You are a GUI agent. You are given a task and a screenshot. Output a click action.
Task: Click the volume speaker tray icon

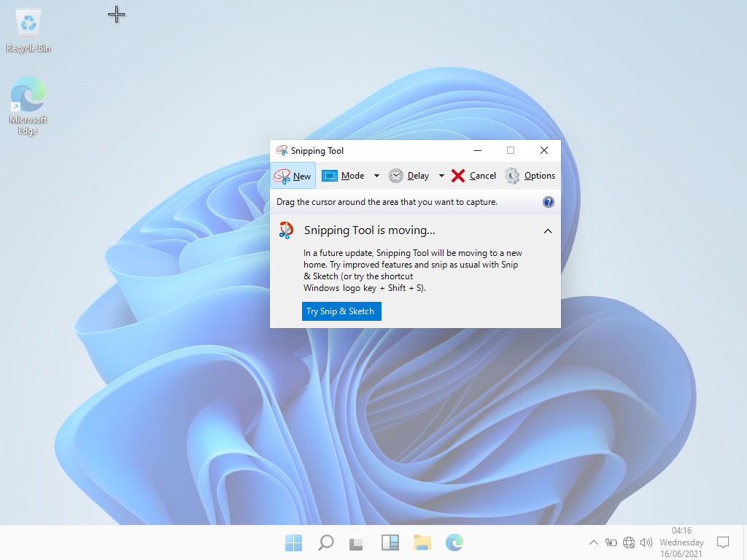click(x=646, y=542)
